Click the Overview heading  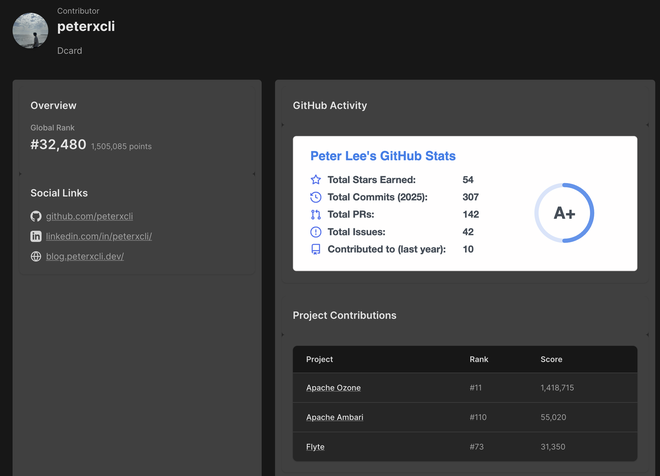point(53,106)
